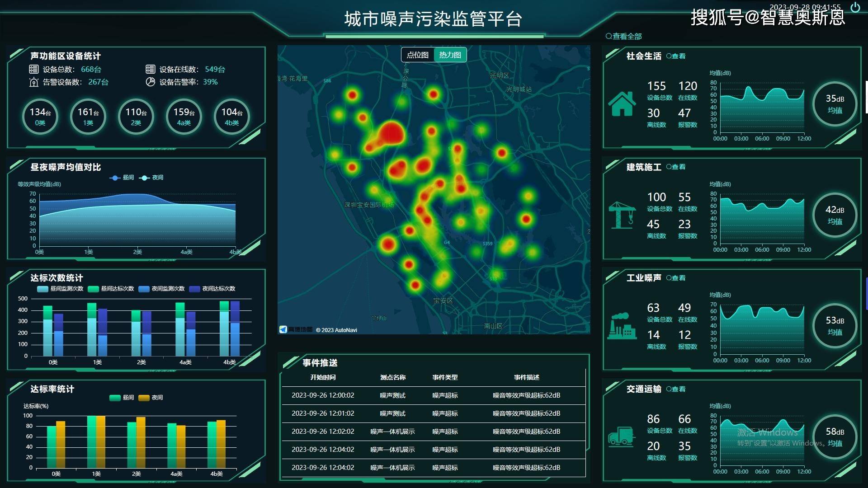Image resolution: width=868 pixels, height=488 pixels.
Task: Click the 城市噪声污染监管平台 title
Action: (433, 19)
